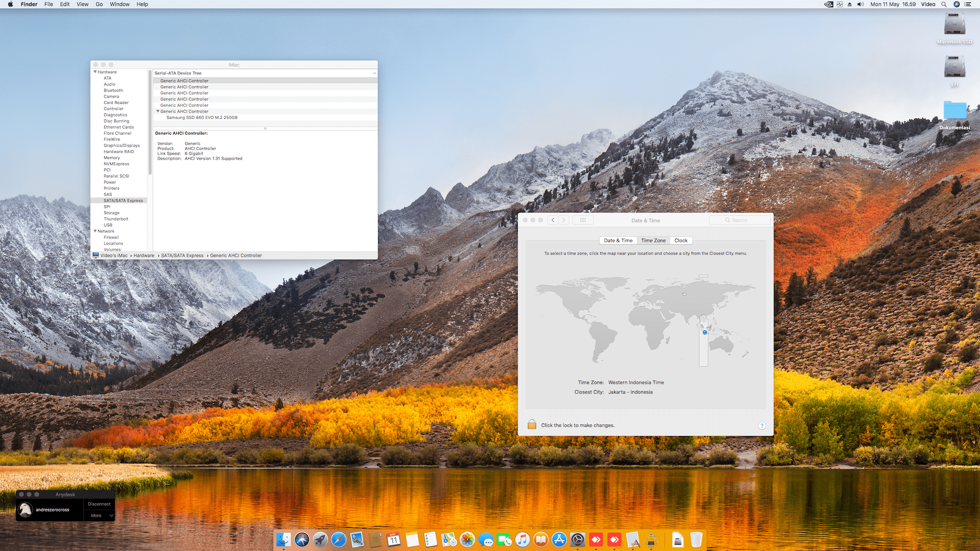Click the lock icon to make changes
Viewport: 980px width, 551px height.
[531, 424]
